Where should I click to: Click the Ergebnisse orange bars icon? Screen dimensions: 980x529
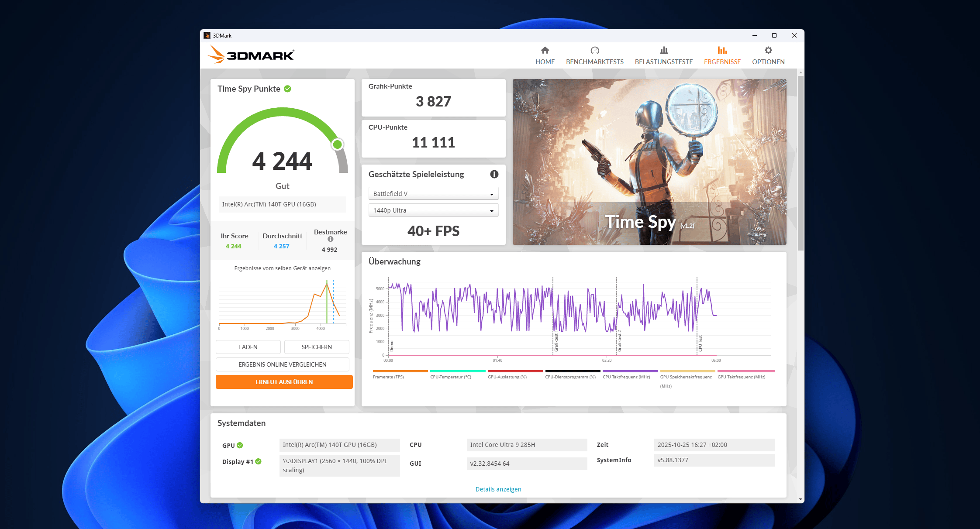[x=722, y=50]
